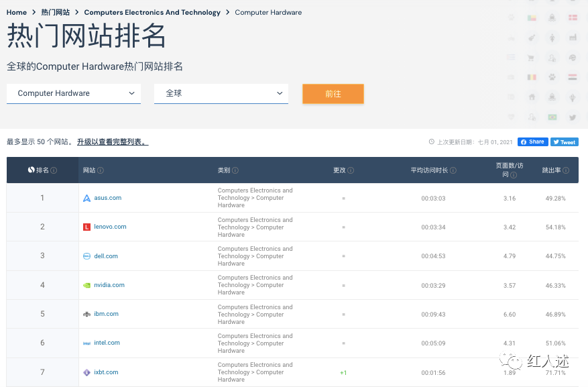Click the orange 前往 button
588x387 pixels.
pos(333,94)
